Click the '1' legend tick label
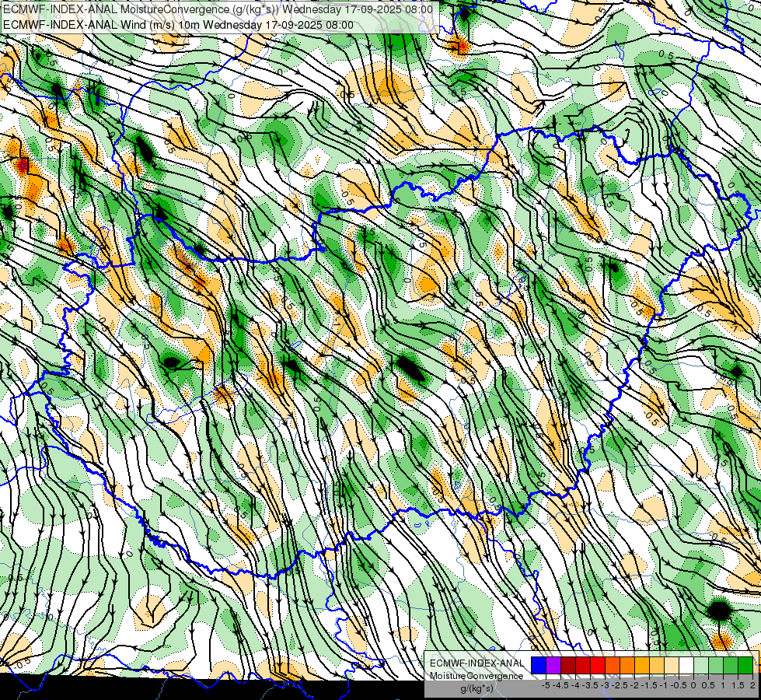This screenshot has height=700, width=761. tap(723, 685)
